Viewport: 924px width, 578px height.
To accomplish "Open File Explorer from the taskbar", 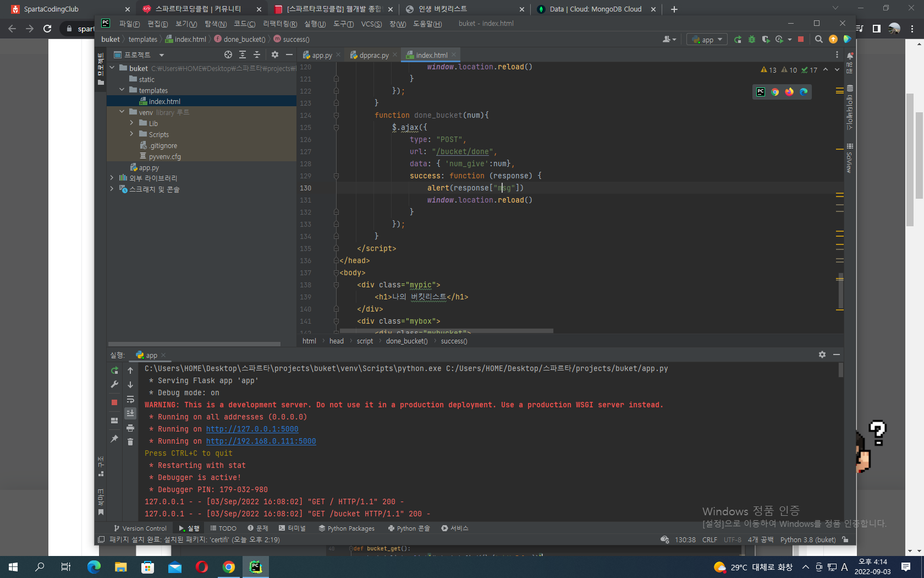I will (121, 566).
